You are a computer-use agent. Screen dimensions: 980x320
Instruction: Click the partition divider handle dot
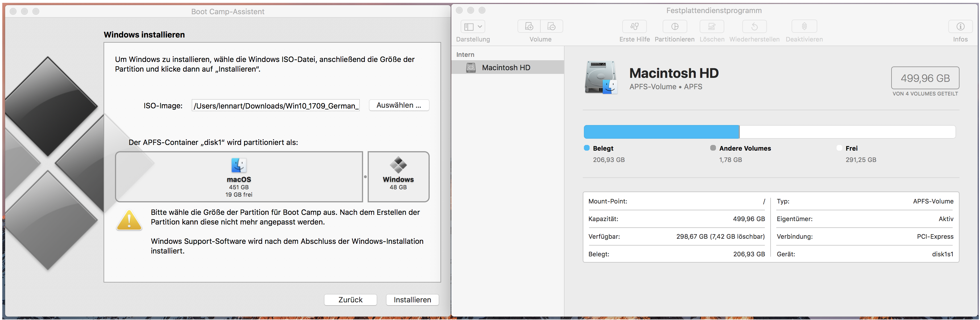click(x=365, y=177)
